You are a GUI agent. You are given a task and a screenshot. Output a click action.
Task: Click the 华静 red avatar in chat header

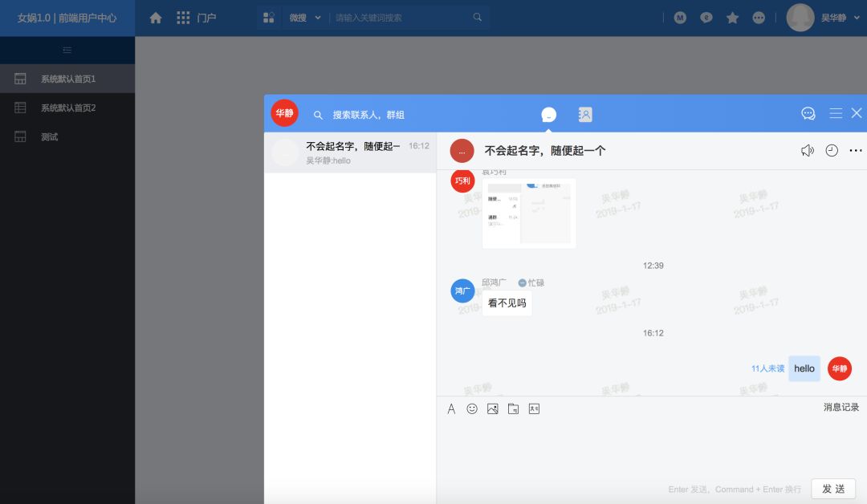pos(285,112)
